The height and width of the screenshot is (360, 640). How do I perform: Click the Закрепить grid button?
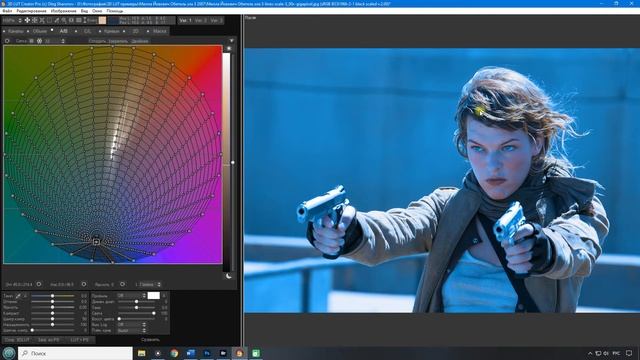[118, 41]
